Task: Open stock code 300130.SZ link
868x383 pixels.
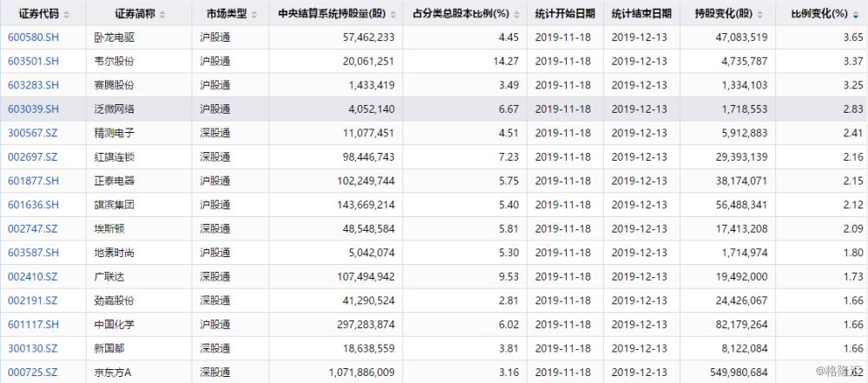Action: click(x=33, y=348)
